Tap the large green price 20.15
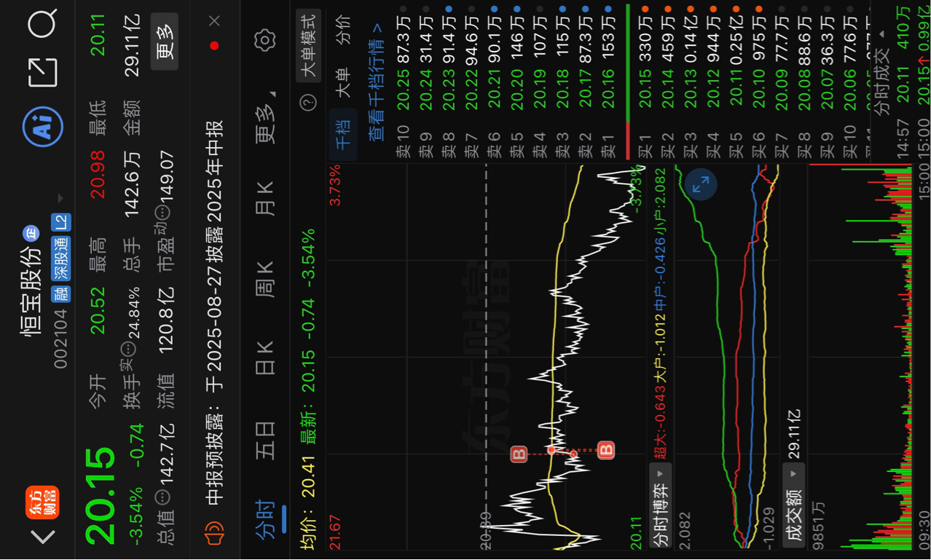The width and height of the screenshot is (931, 560). [x=101, y=495]
